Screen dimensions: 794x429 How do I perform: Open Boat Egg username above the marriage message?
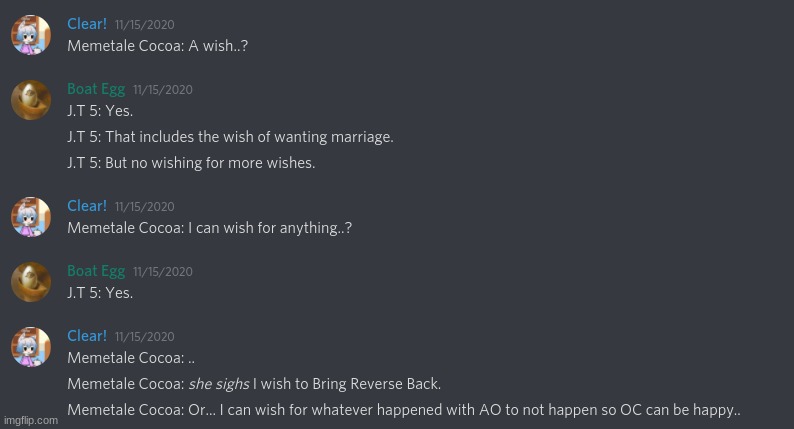(x=96, y=89)
